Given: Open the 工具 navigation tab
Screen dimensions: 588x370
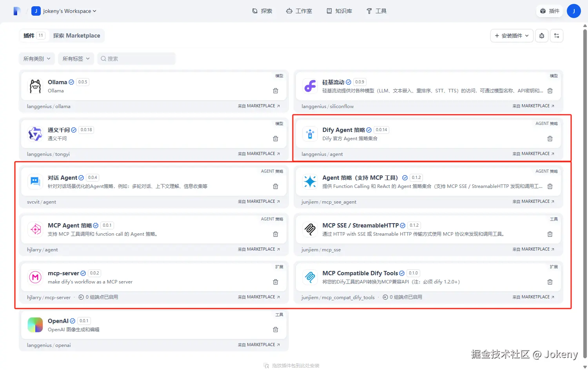Looking at the screenshot, I should [x=376, y=11].
